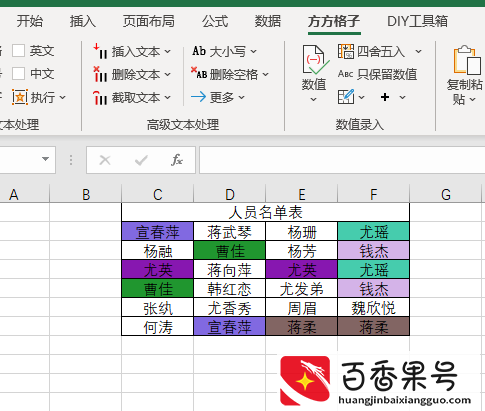The height and width of the screenshot is (411, 485).
Task: Click the ABC Keep Only Values (只保留数值) icon
Action: click(x=346, y=74)
